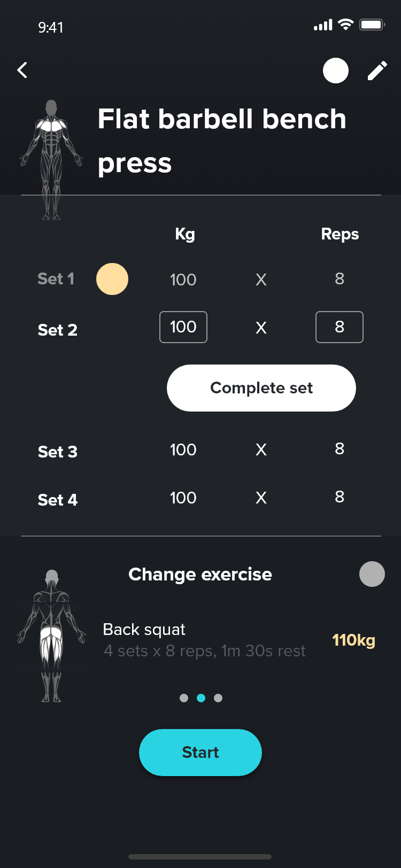The height and width of the screenshot is (868, 401).
Task: Select the active teal page dot
Action: click(x=201, y=698)
